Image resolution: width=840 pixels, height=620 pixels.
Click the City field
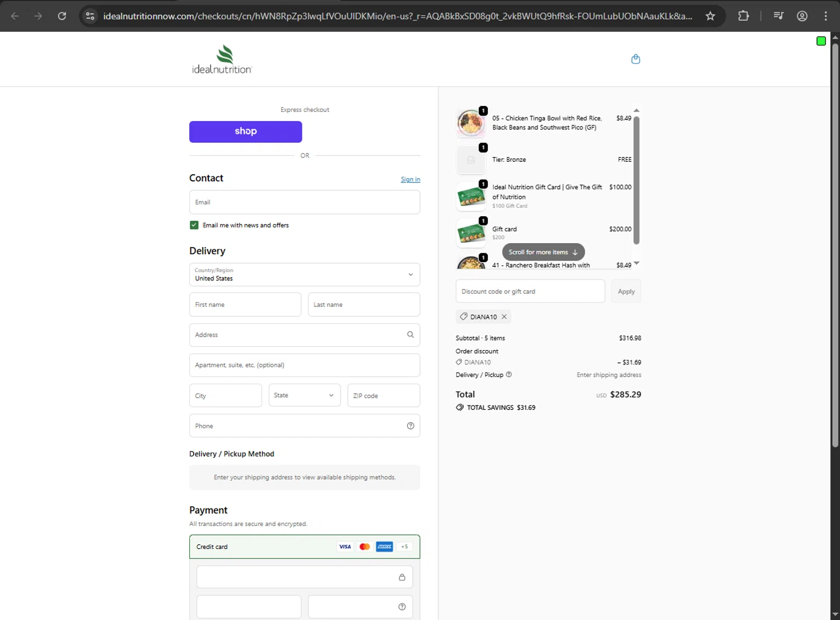coord(226,395)
